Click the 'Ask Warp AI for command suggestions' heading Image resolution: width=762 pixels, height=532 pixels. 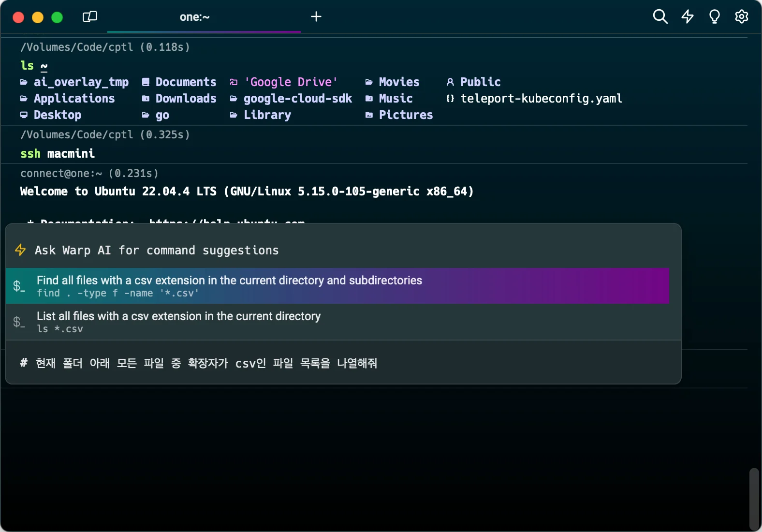[x=157, y=251]
